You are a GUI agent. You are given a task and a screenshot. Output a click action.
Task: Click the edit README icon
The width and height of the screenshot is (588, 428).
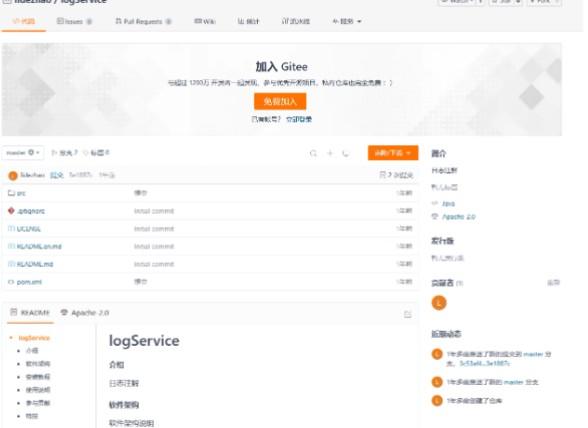408,314
